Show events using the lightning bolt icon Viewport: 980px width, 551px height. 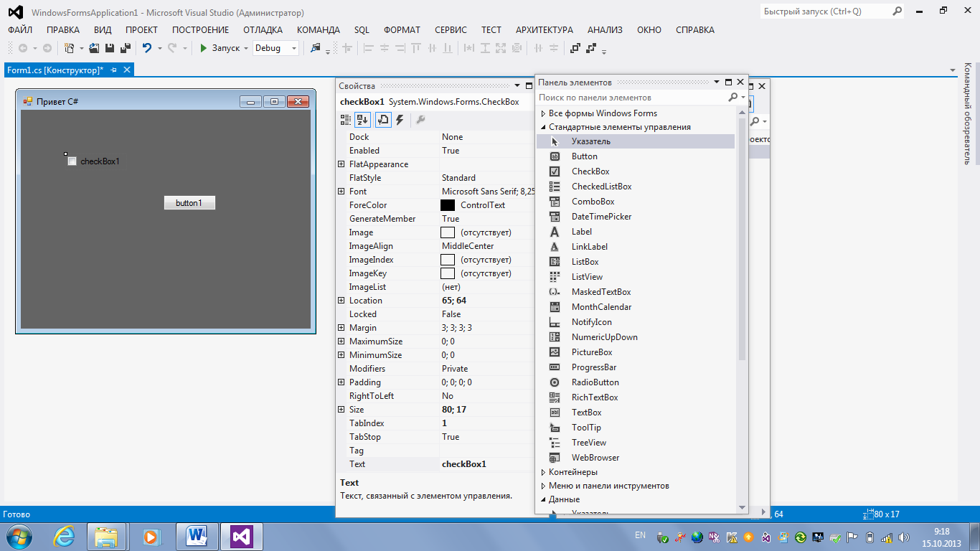(x=400, y=120)
